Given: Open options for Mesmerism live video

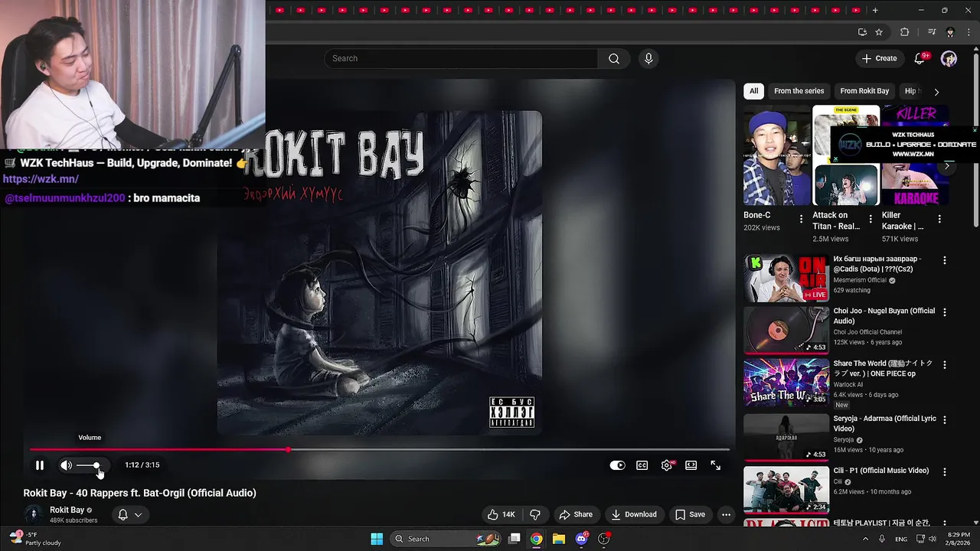Looking at the screenshot, I should [944, 260].
